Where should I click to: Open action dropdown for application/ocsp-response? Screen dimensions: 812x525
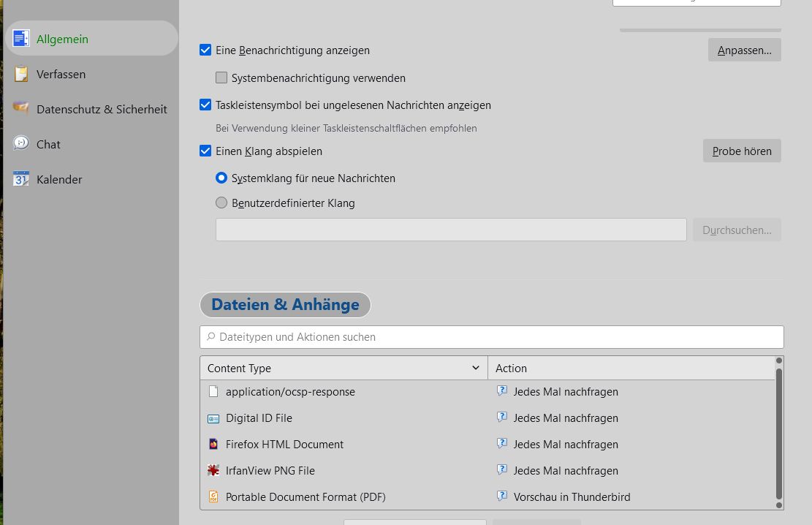point(564,391)
